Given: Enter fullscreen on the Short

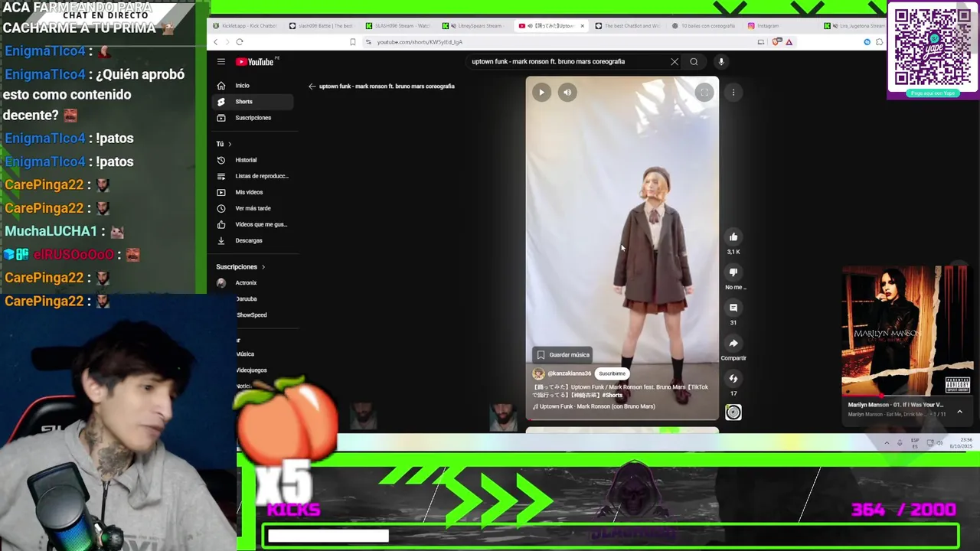Looking at the screenshot, I should point(704,93).
